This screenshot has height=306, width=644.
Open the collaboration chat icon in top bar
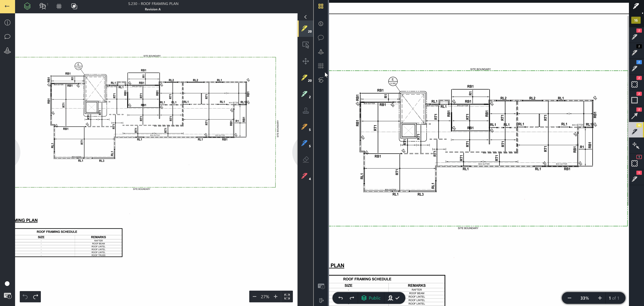pyautogui.click(x=43, y=6)
